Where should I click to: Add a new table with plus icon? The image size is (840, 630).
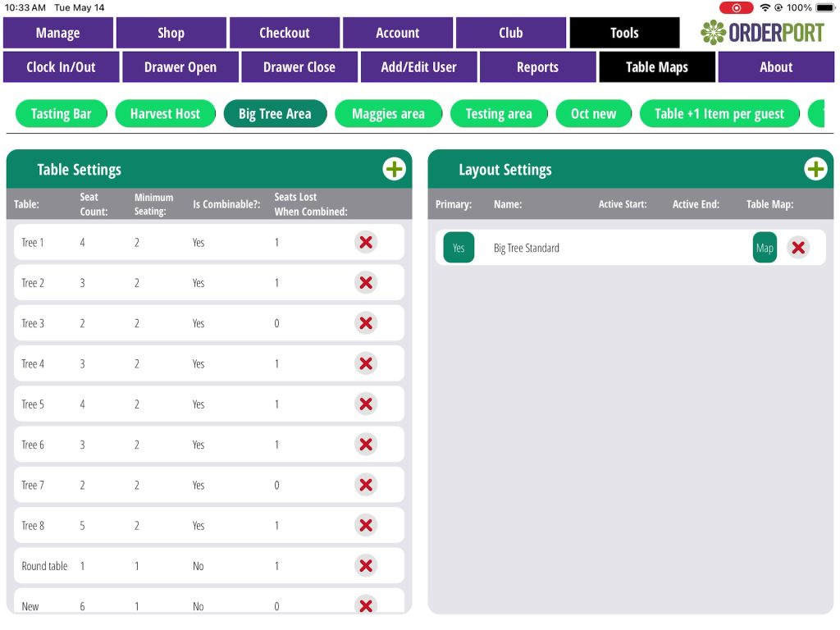point(395,169)
